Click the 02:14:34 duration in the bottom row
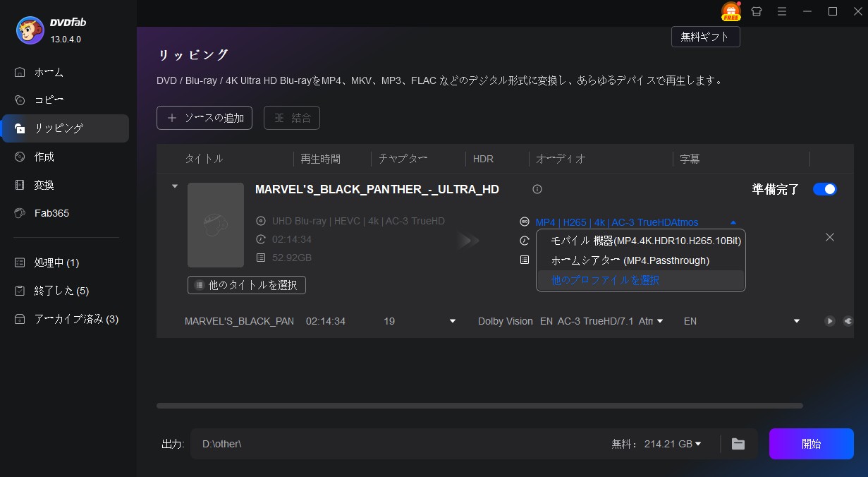Image resolution: width=868 pixels, height=477 pixels. pyautogui.click(x=326, y=321)
